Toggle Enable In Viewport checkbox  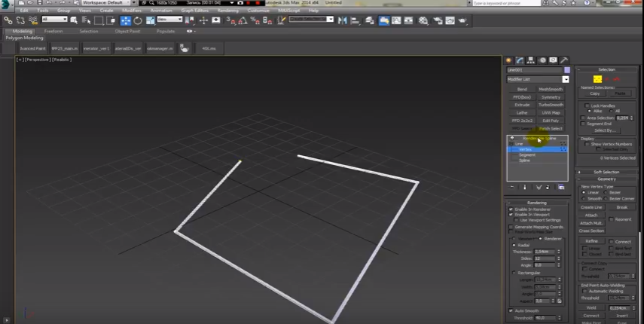coord(511,215)
